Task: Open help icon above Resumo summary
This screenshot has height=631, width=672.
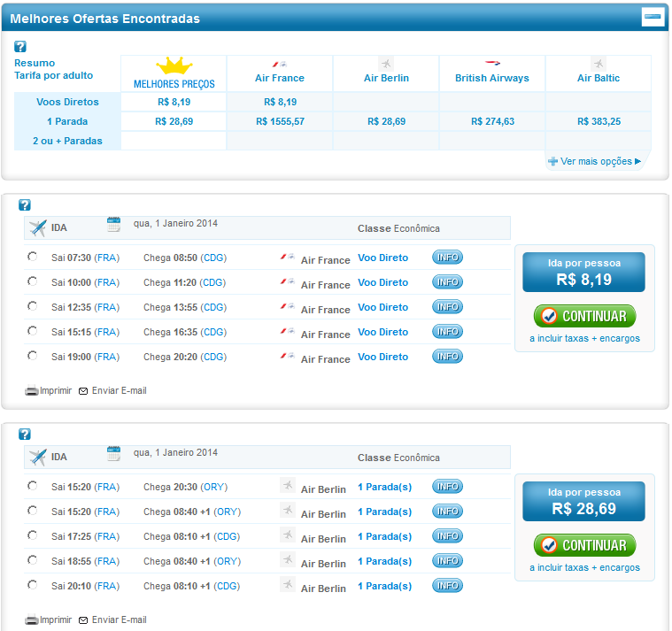Action: pyautogui.click(x=20, y=46)
